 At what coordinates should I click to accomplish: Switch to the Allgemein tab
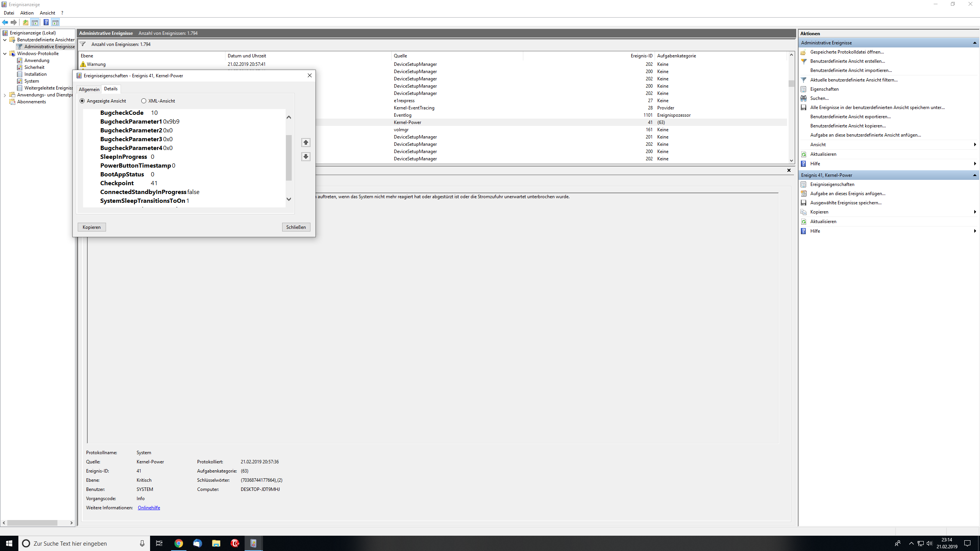[89, 89]
